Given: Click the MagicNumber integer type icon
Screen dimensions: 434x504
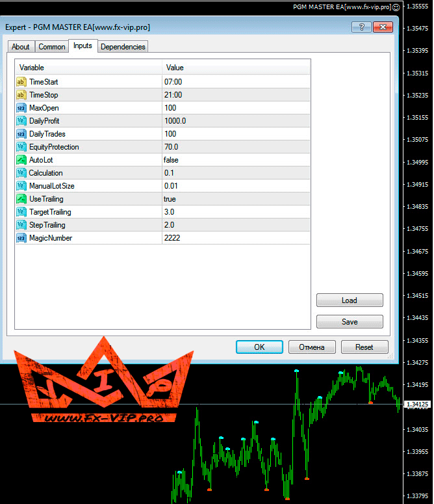Looking at the screenshot, I should [21, 238].
